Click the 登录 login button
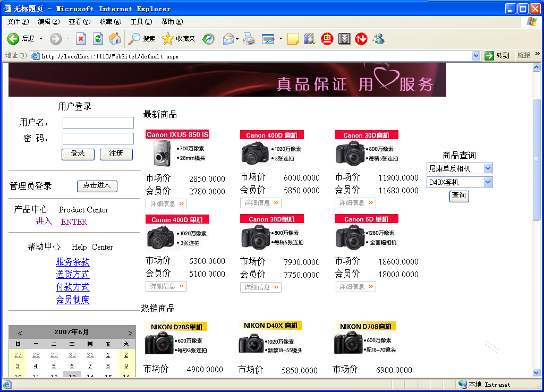The height and width of the screenshot is (392, 544). [78, 154]
